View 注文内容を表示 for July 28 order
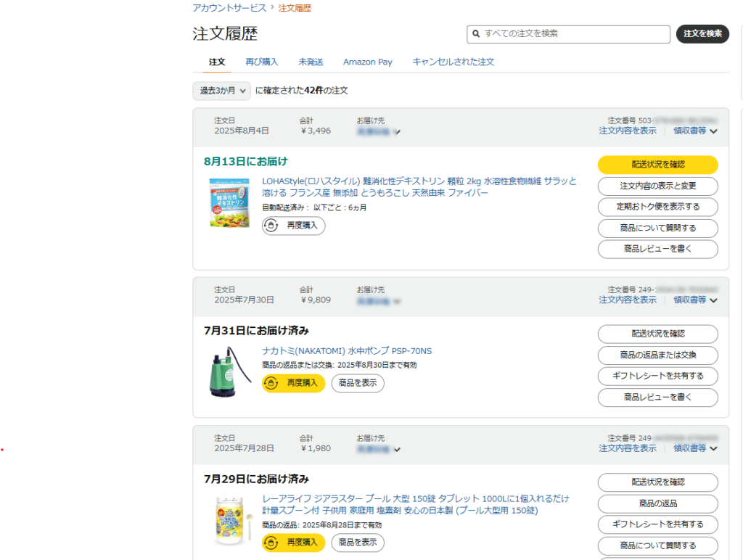The height and width of the screenshot is (560, 743). tap(628, 448)
